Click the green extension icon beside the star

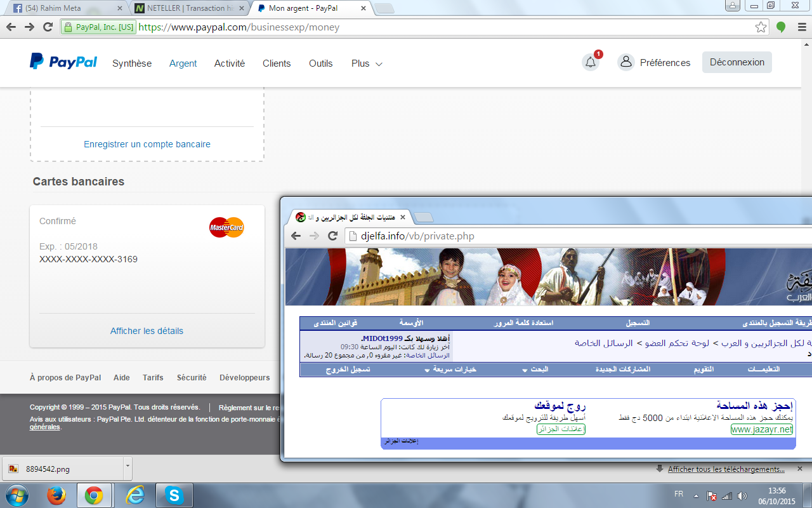[x=781, y=27]
